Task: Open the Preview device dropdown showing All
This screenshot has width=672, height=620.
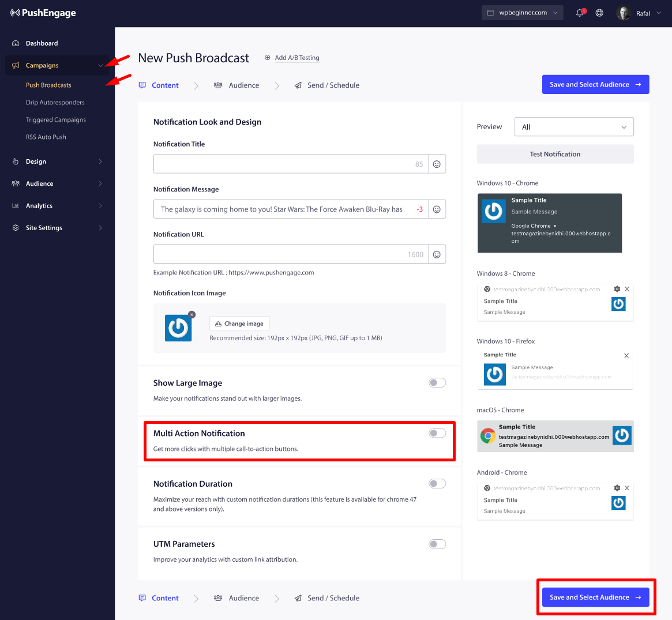Action: [x=573, y=126]
